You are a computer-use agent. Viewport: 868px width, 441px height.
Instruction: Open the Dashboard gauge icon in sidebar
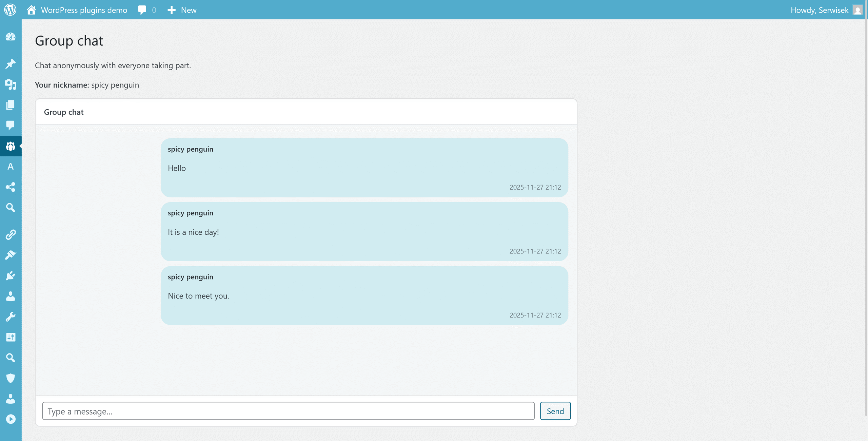(11, 37)
